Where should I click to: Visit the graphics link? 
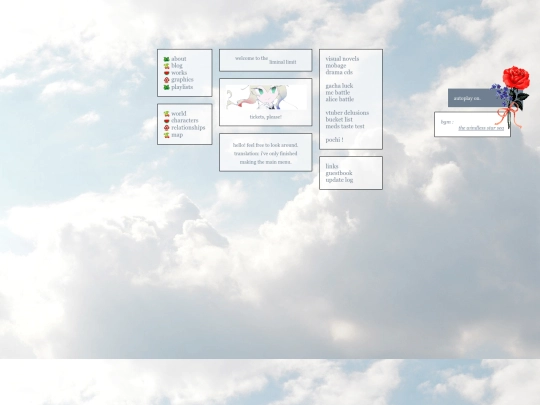pos(182,80)
